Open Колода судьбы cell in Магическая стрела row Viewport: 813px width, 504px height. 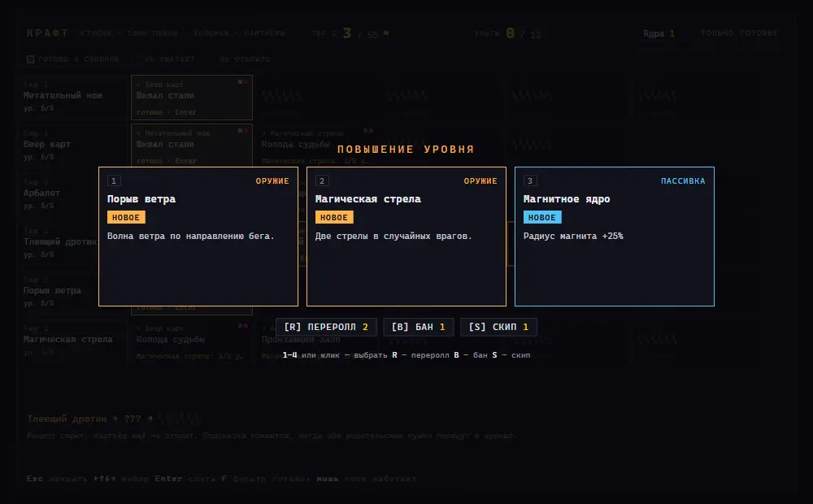coord(192,341)
